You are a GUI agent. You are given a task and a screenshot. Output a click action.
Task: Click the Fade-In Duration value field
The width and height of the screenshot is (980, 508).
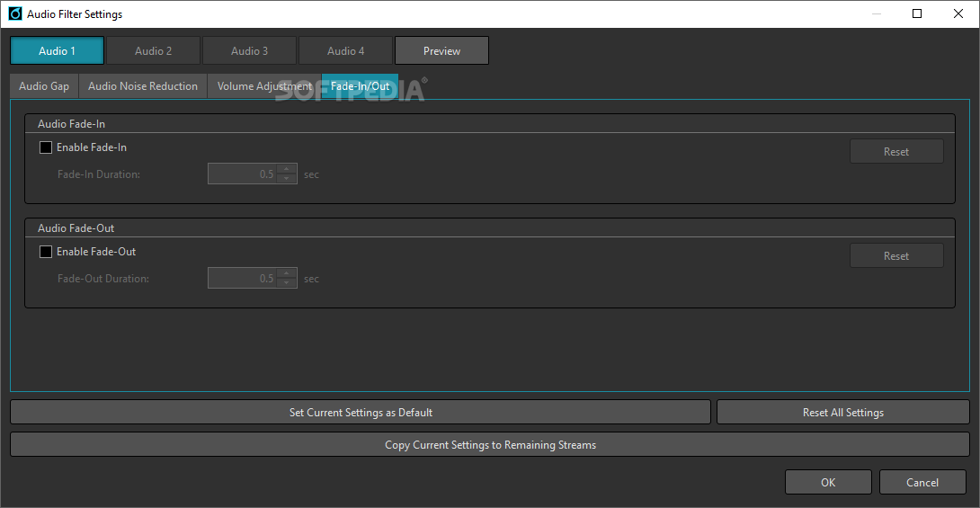pos(242,174)
